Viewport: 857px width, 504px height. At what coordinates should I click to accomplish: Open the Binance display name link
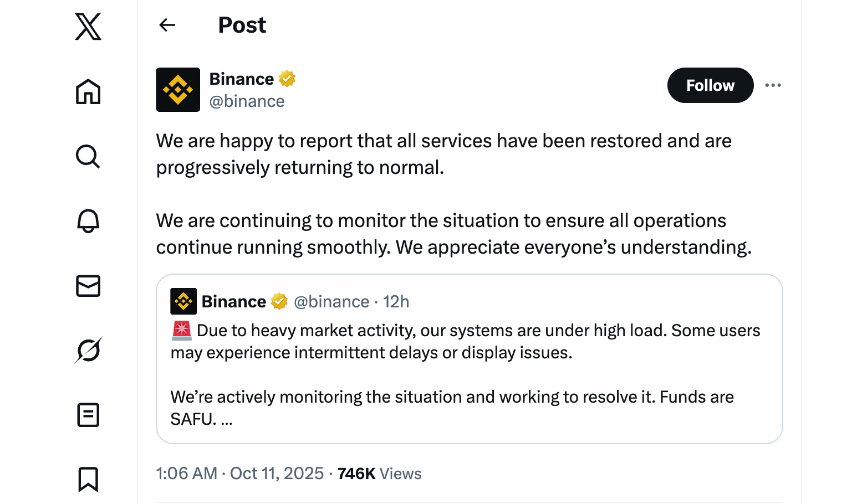[242, 79]
